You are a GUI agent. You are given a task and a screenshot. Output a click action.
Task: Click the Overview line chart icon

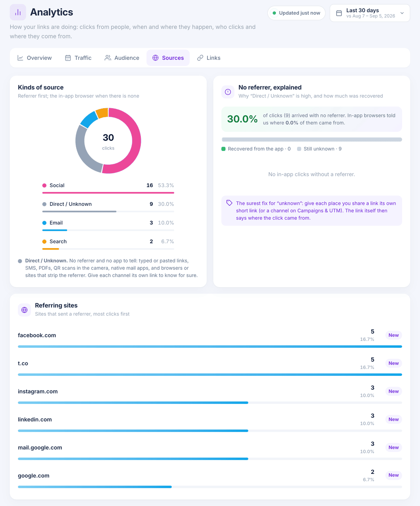tap(20, 58)
